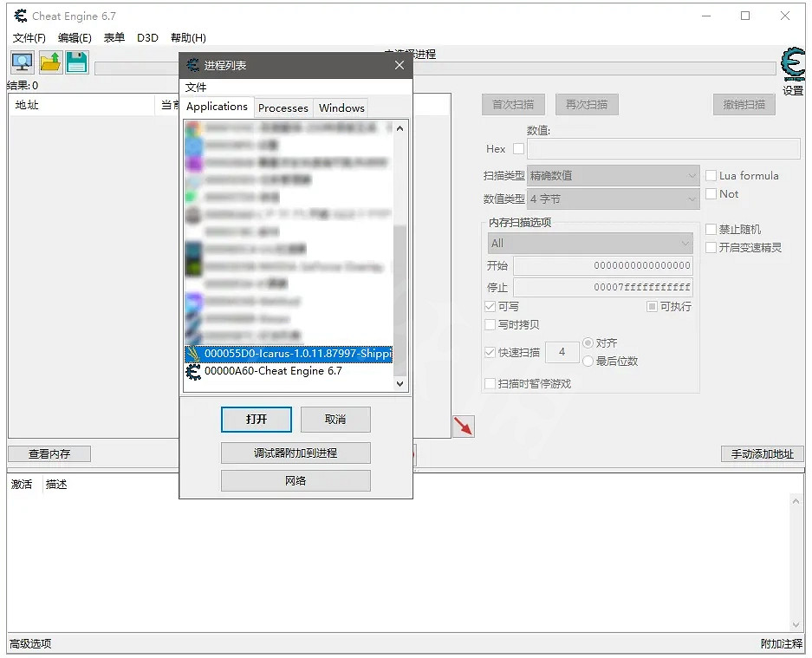
Task: Click the red arrow add-address icon
Action: (464, 427)
